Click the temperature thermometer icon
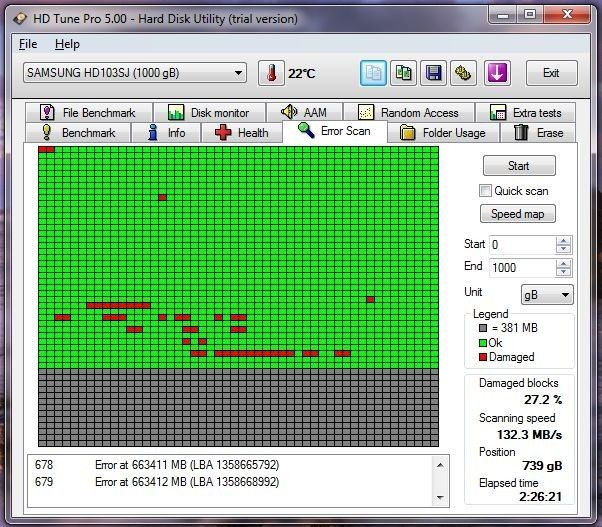The width and height of the screenshot is (602, 527). 270,73
